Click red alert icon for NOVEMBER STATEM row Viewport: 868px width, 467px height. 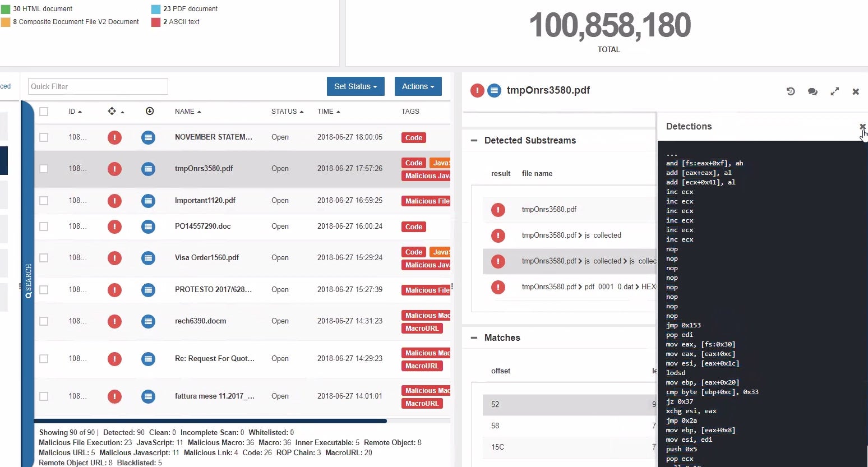(x=114, y=137)
